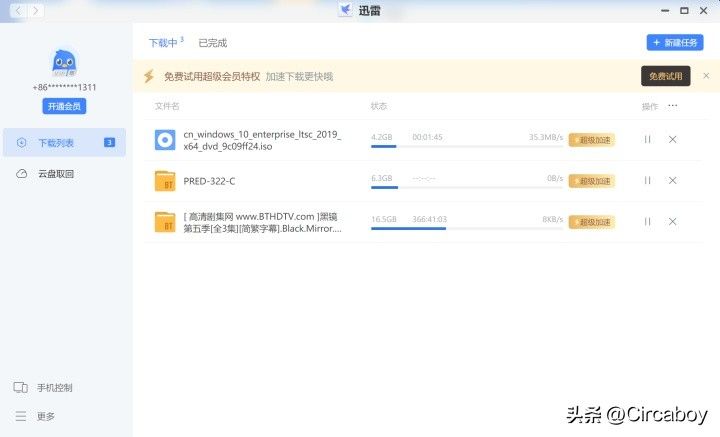Click the BT folder icon of PRED-322-C
720x437 pixels.
pos(165,181)
